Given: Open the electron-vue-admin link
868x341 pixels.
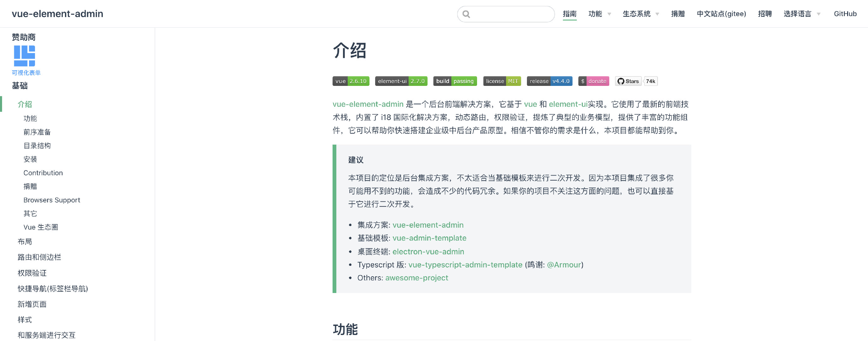Looking at the screenshot, I should (428, 252).
